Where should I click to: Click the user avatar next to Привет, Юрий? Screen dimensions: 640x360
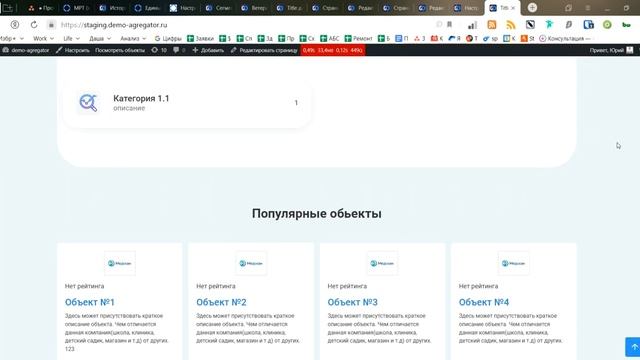point(630,50)
